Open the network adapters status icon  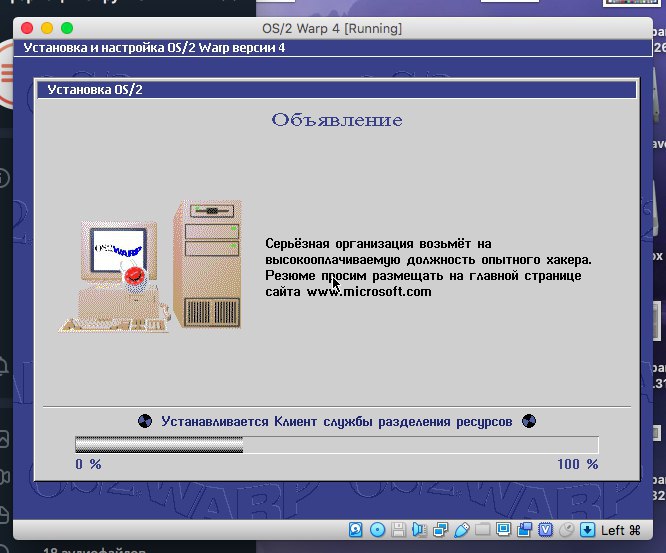coord(440,530)
